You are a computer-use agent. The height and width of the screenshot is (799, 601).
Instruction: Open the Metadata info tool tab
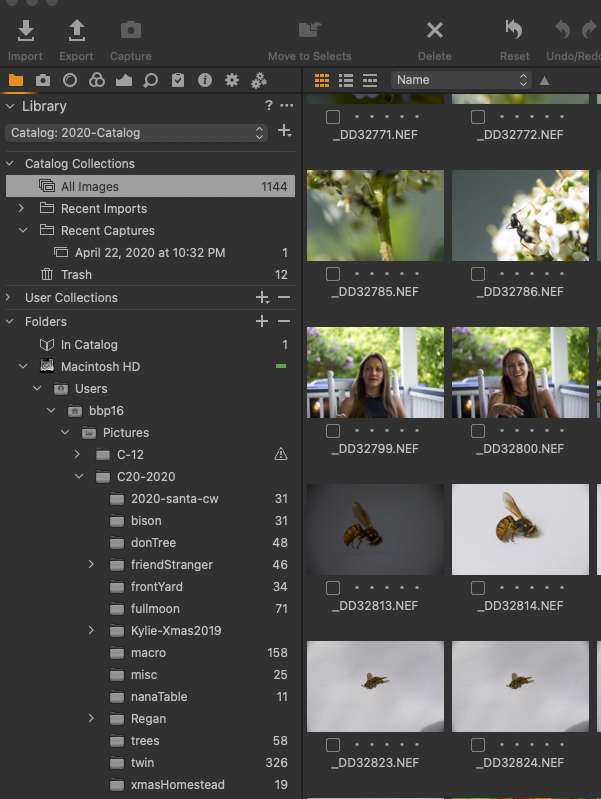[x=204, y=80]
